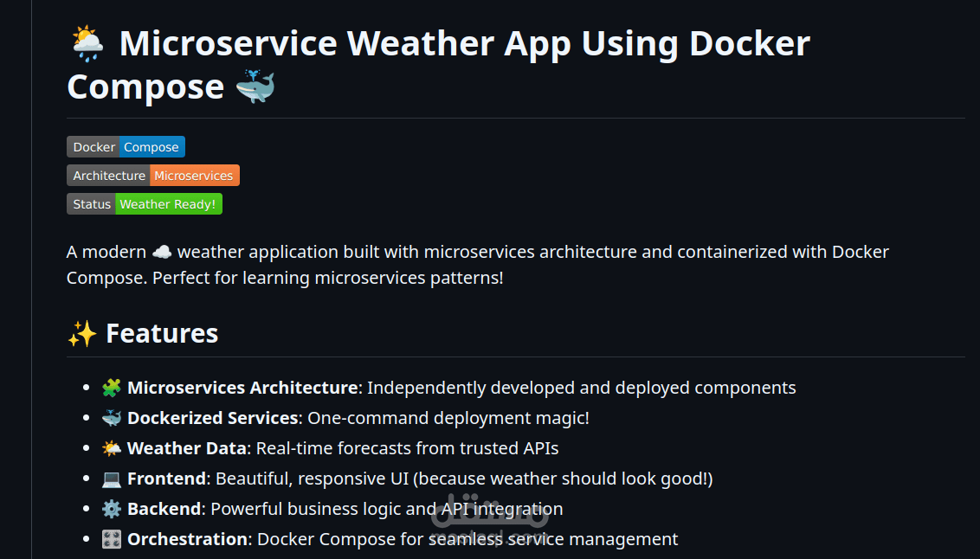Click the control knobs icon beside Orchestration
The height and width of the screenshot is (559, 980).
coord(111,538)
